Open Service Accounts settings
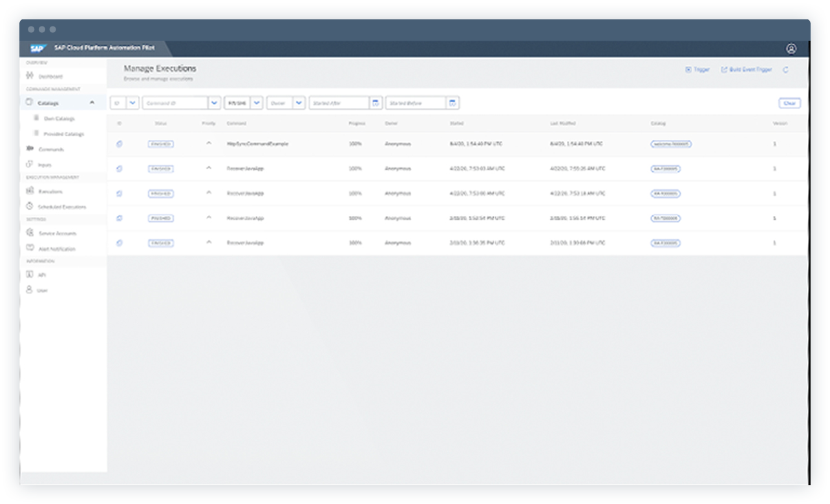 (x=58, y=233)
